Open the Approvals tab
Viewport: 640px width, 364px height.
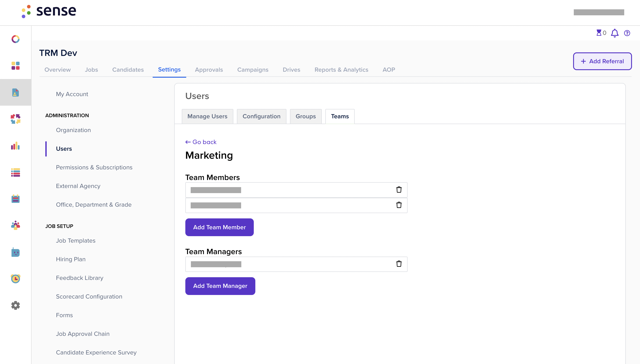point(209,70)
